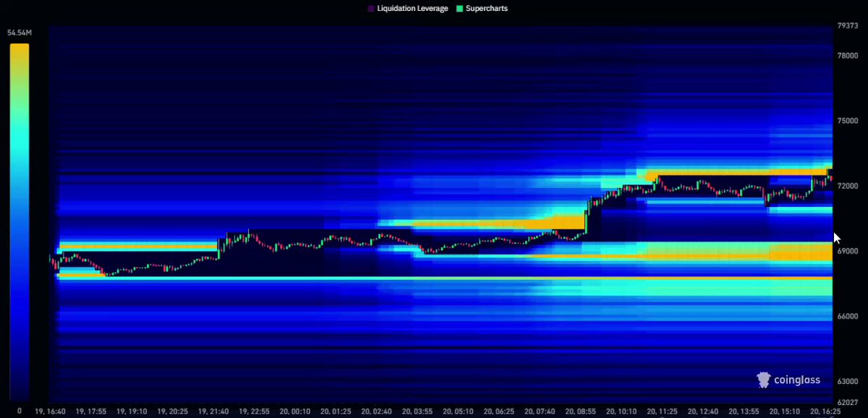Click the '20, 10:10' time axis label
Screen dimensions: 868x418
[623, 411]
